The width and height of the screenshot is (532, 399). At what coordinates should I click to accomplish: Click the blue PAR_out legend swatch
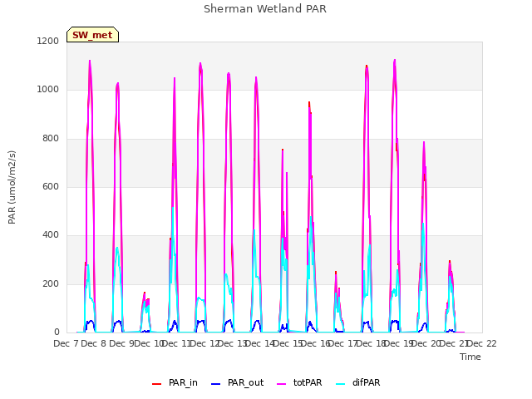tap(216, 384)
